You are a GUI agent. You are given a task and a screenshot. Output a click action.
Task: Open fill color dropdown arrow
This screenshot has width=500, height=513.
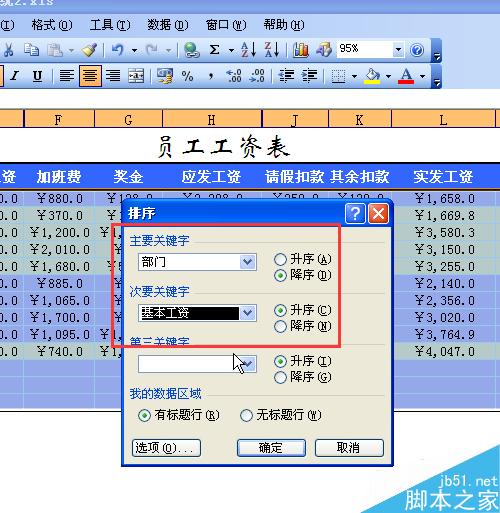click(x=389, y=77)
